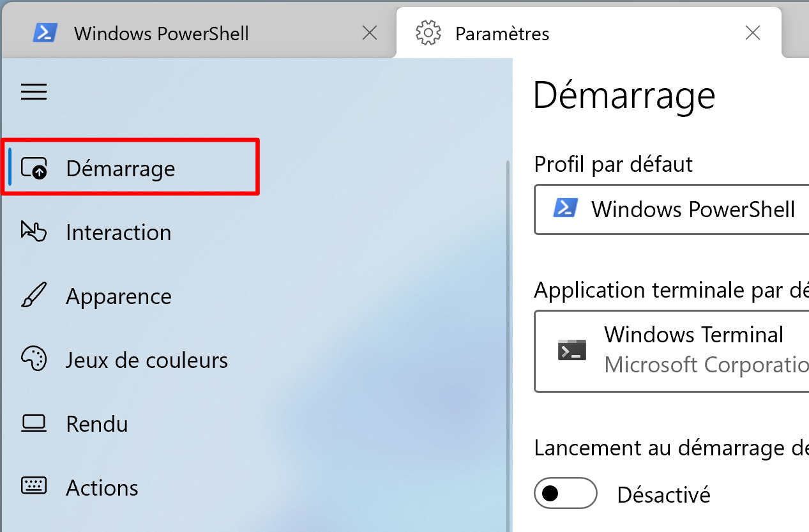Toggle the Lancement au démarrage switch
809x532 pixels.
click(566, 494)
